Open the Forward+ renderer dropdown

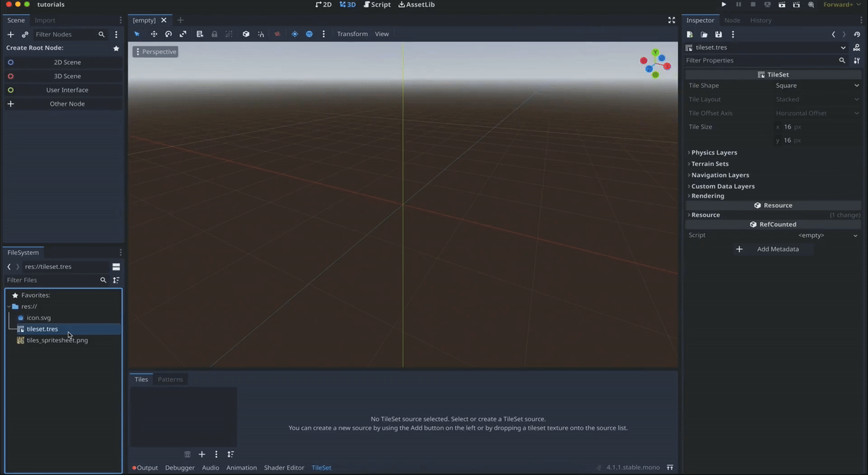[841, 5]
